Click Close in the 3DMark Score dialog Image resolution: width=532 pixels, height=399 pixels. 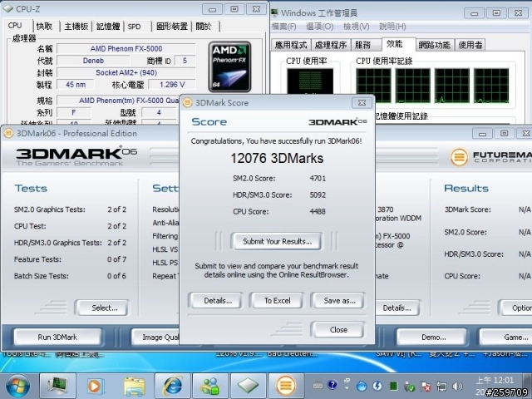pyautogui.click(x=338, y=329)
